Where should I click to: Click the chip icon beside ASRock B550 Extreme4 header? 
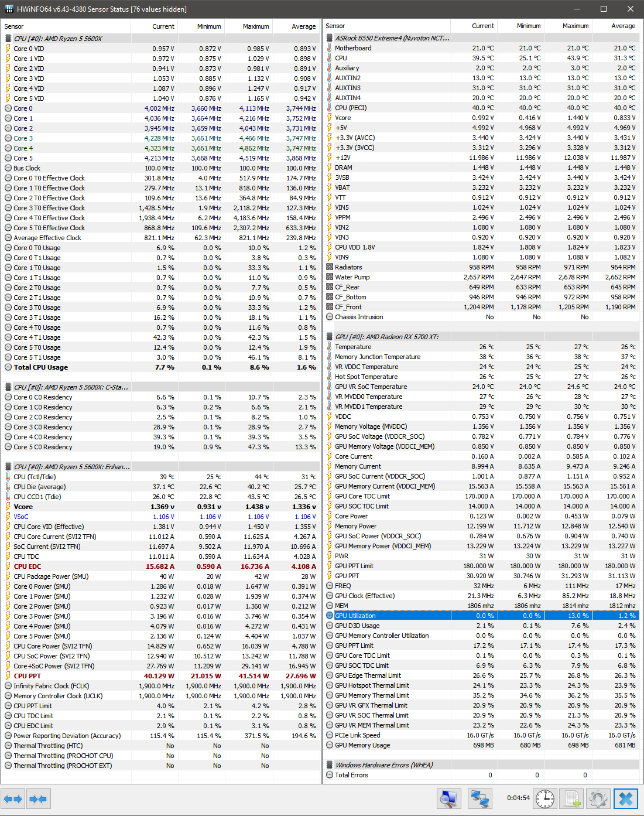pyautogui.click(x=330, y=38)
